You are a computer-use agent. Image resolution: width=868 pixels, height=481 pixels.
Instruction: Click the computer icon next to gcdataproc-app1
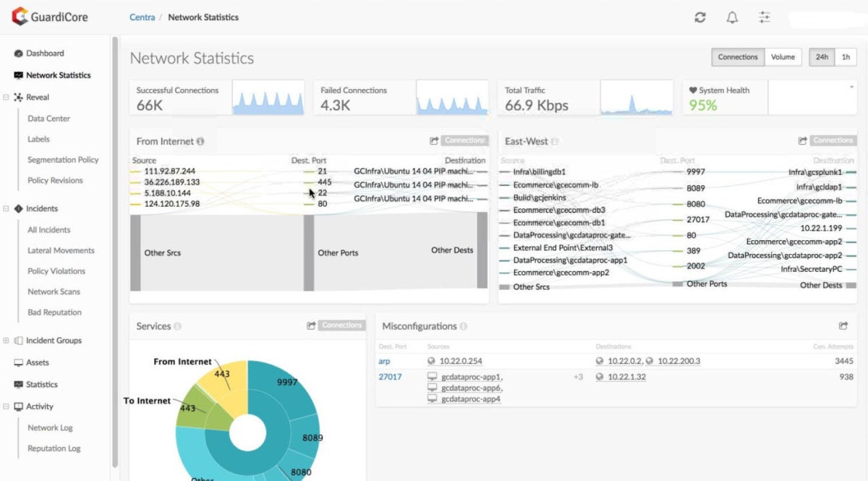click(x=433, y=377)
